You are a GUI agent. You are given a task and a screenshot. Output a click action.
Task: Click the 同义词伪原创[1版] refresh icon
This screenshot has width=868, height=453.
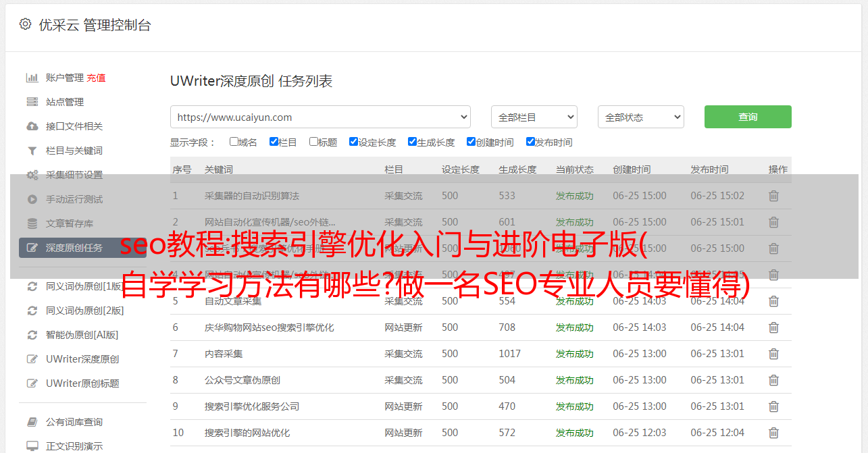[32, 286]
